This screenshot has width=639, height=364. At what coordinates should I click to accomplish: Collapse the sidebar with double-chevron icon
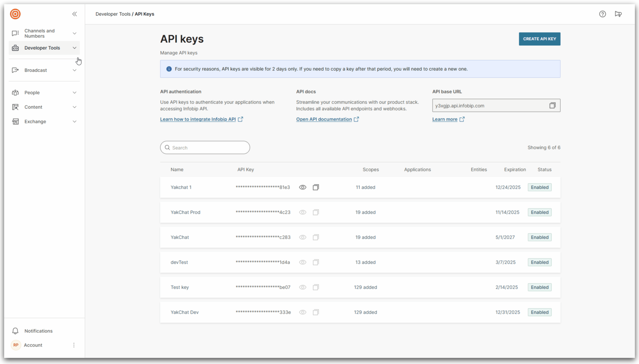point(74,14)
